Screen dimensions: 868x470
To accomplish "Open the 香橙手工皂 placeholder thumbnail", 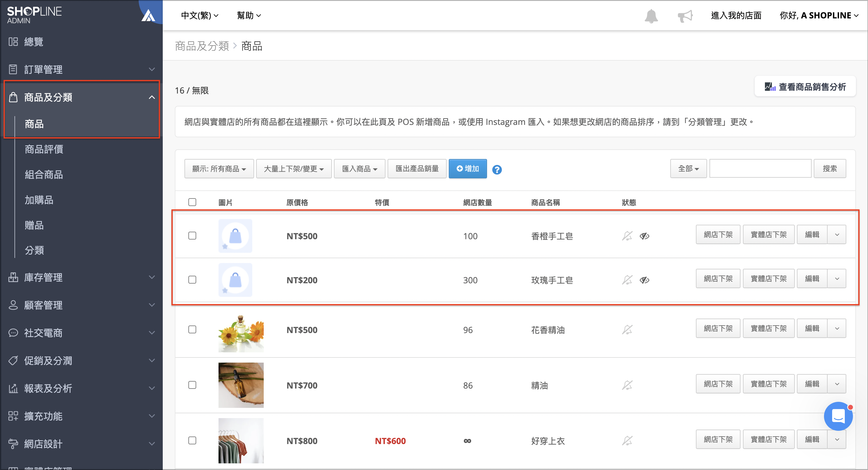I will pyautogui.click(x=235, y=236).
